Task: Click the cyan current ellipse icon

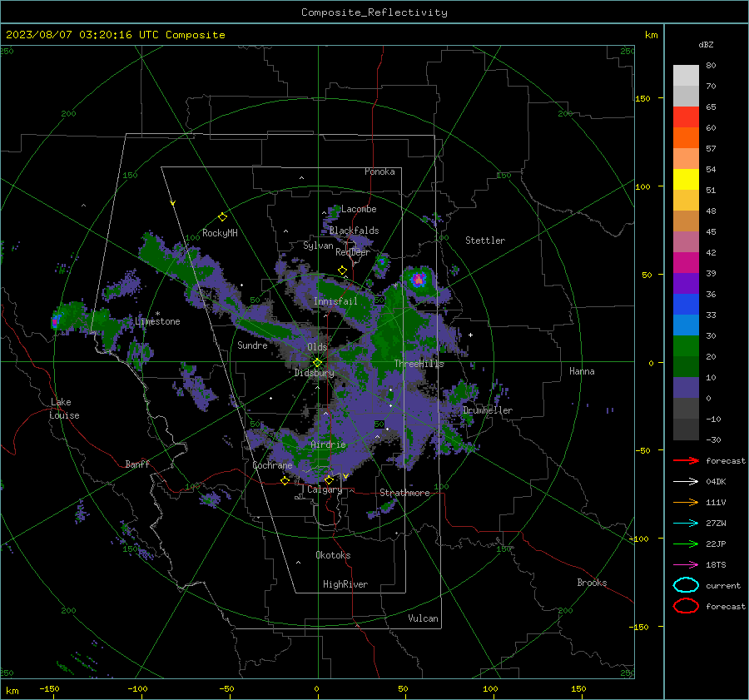Action: click(x=686, y=585)
